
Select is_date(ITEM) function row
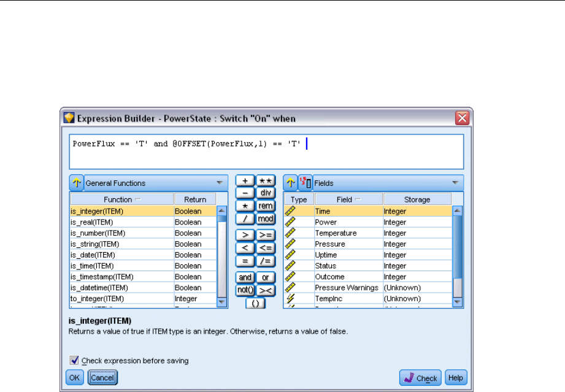(x=144, y=255)
